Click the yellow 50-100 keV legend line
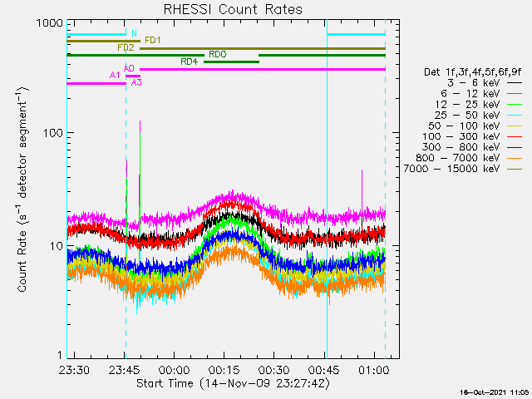Viewport: 532px width, 399px height. (515, 126)
